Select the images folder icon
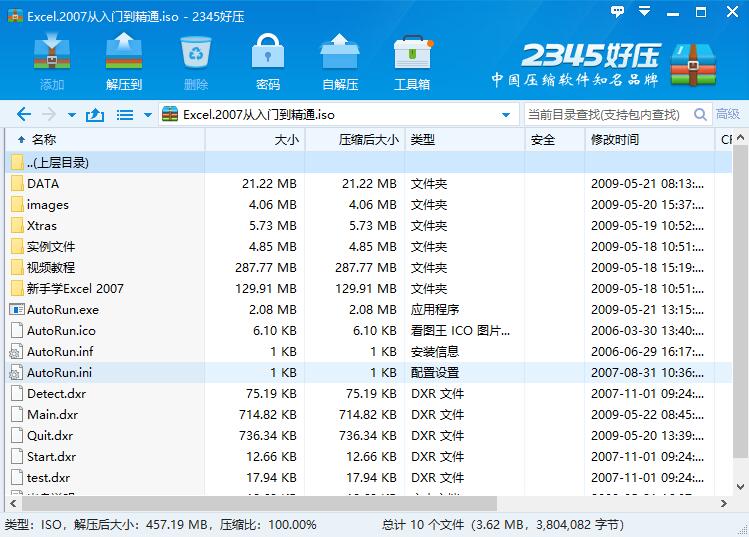 tap(17, 204)
